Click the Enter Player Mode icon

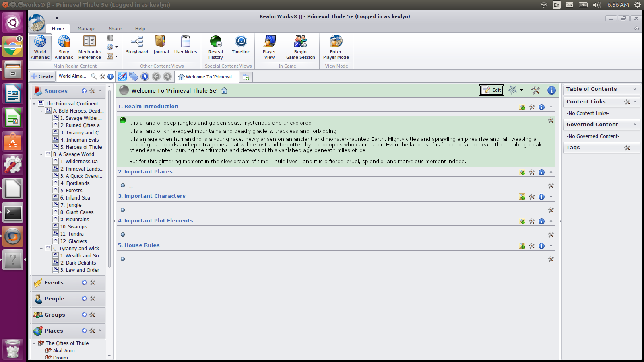336,41
